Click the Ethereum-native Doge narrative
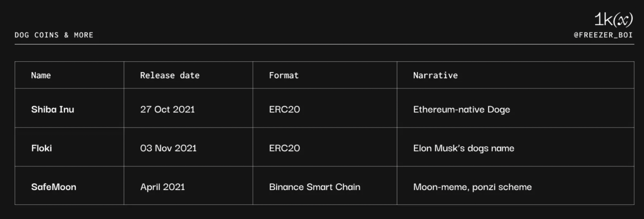 [461, 109]
